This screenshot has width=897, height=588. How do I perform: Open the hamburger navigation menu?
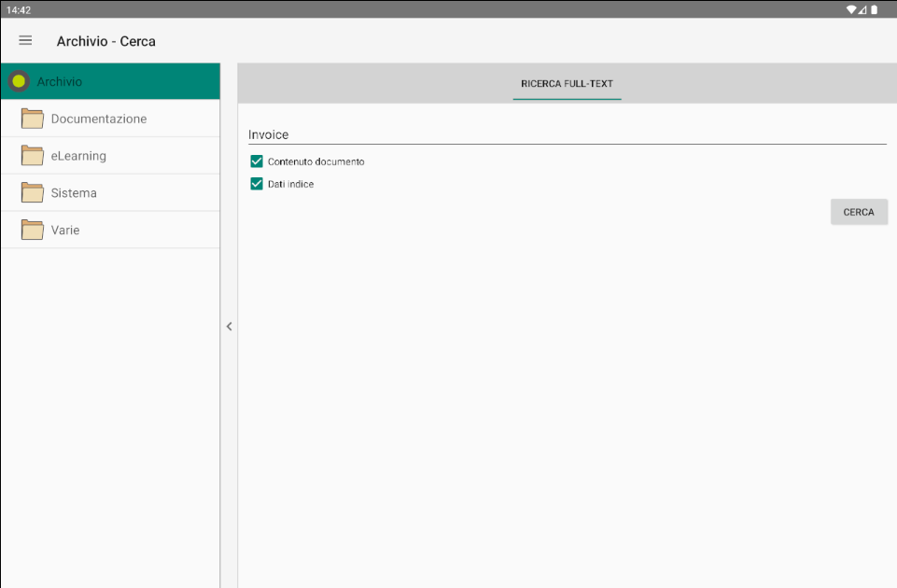(25, 41)
